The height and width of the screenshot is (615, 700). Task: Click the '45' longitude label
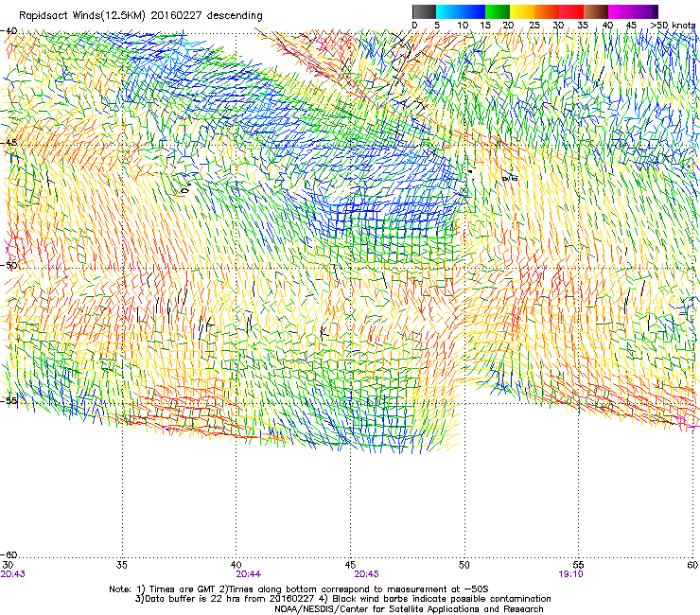[x=350, y=565]
